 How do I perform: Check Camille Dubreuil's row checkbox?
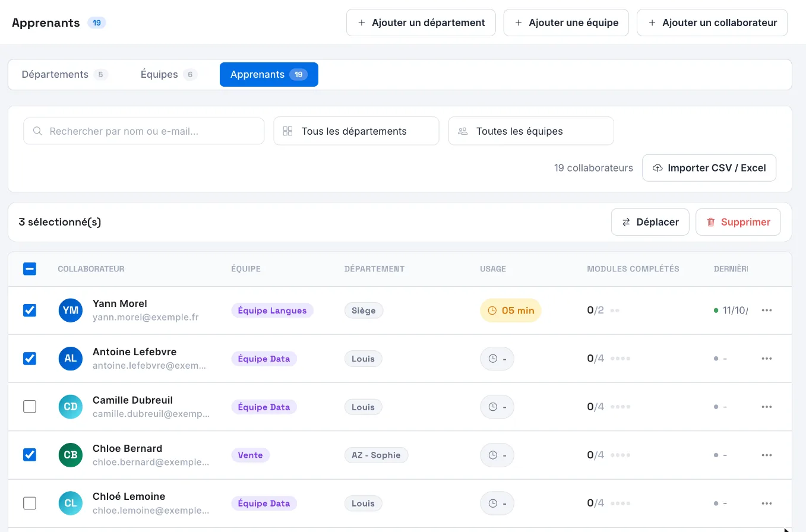tap(30, 407)
